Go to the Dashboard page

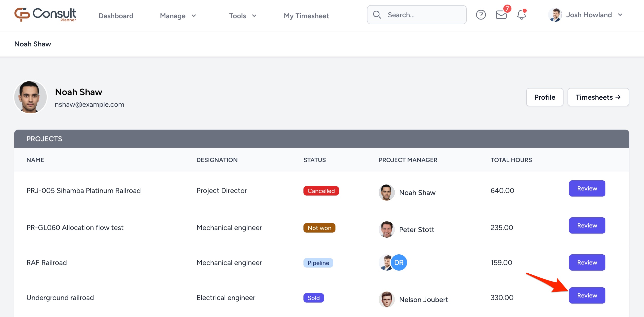tap(116, 16)
